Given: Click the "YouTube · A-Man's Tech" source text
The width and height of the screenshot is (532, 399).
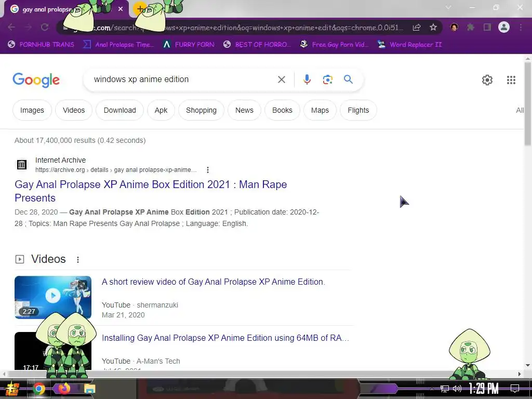Looking at the screenshot, I should point(141,362).
